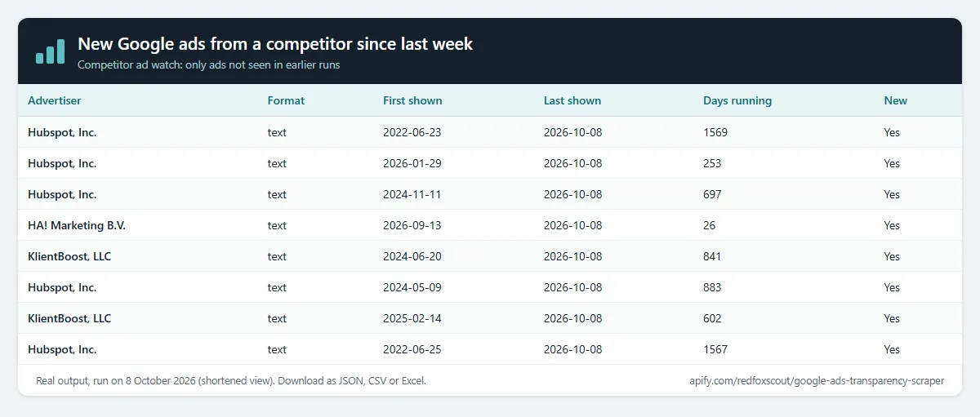
Task: Click the 'Real output' footer note
Action: [x=231, y=380]
